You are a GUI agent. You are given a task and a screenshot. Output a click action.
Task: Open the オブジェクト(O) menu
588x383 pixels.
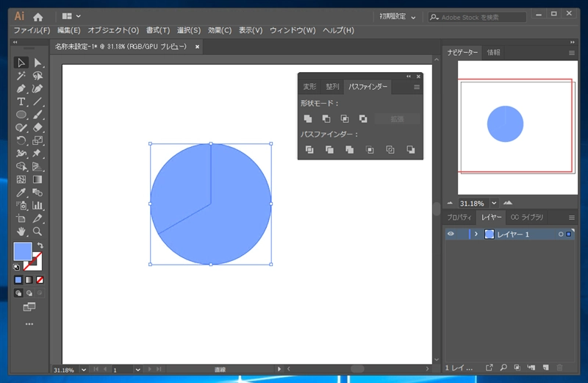click(113, 30)
